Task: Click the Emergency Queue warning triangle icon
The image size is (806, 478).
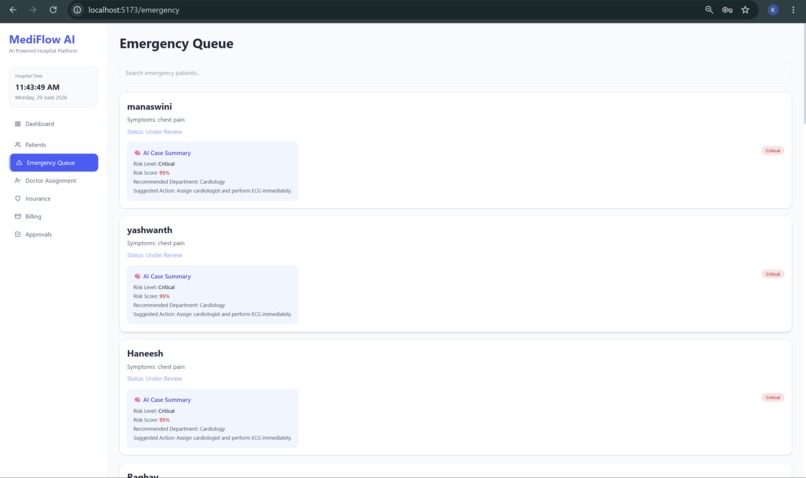Action: pos(19,162)
